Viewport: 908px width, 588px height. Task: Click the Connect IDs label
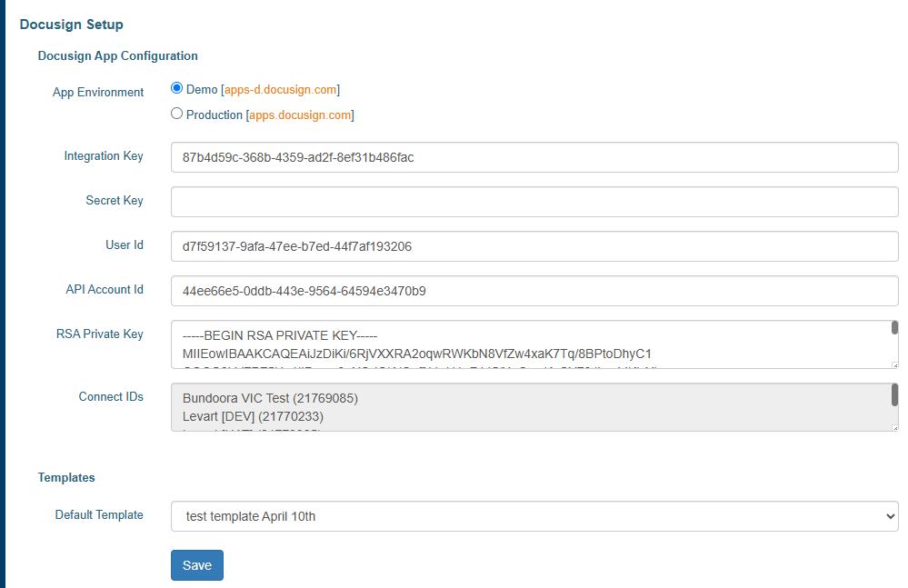pyautogui.click(x=111, y=396)
